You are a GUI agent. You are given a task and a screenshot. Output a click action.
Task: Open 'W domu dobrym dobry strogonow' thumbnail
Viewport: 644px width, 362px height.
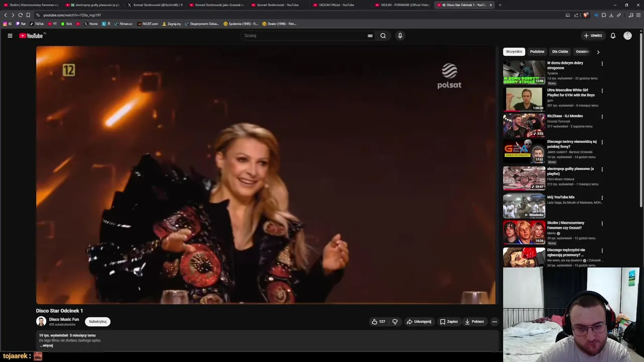(x=524, y=72)
